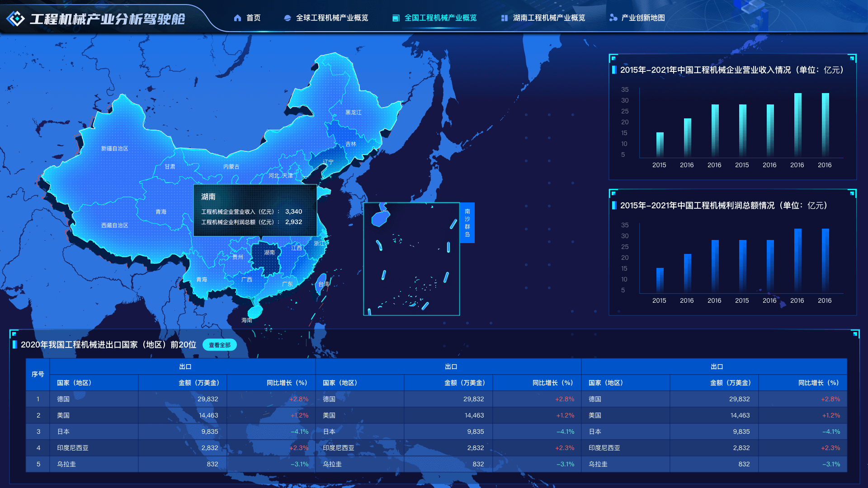Click the 南沙群岛 inset map label
The width and height of the screenshot is (868, 488).
pos(467,223)
